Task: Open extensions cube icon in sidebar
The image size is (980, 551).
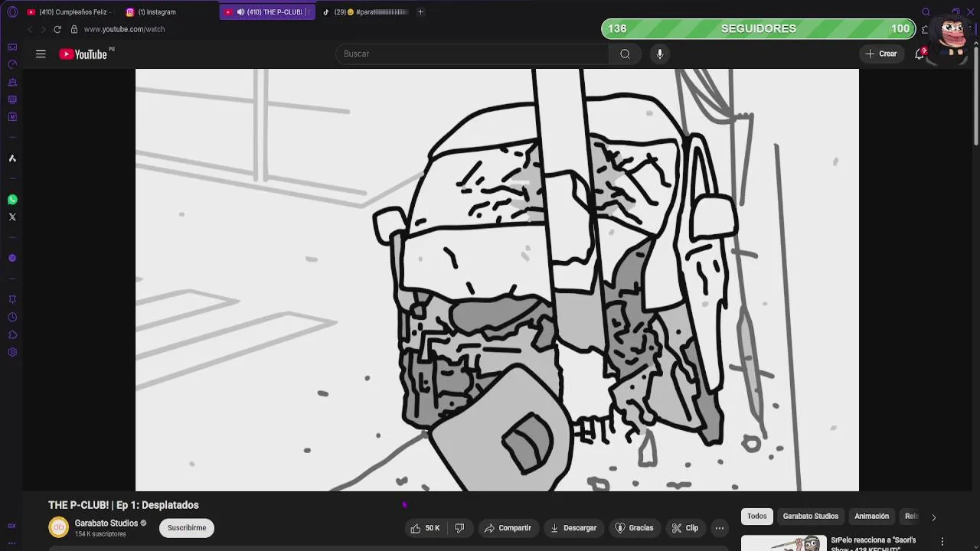Action: click(12, 334)
